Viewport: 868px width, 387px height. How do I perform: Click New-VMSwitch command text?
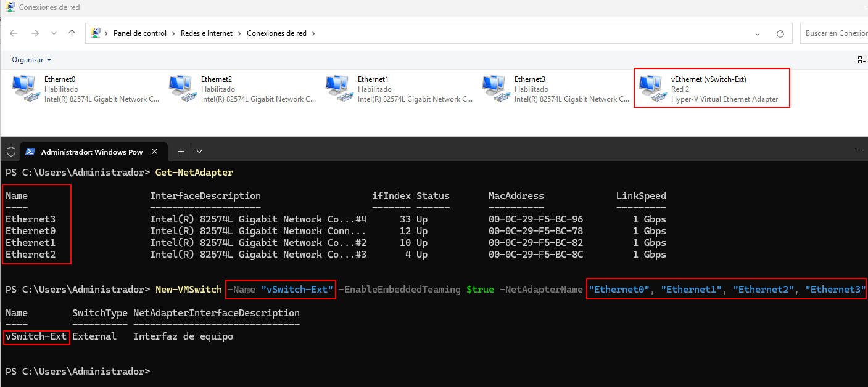coord(189,289)
